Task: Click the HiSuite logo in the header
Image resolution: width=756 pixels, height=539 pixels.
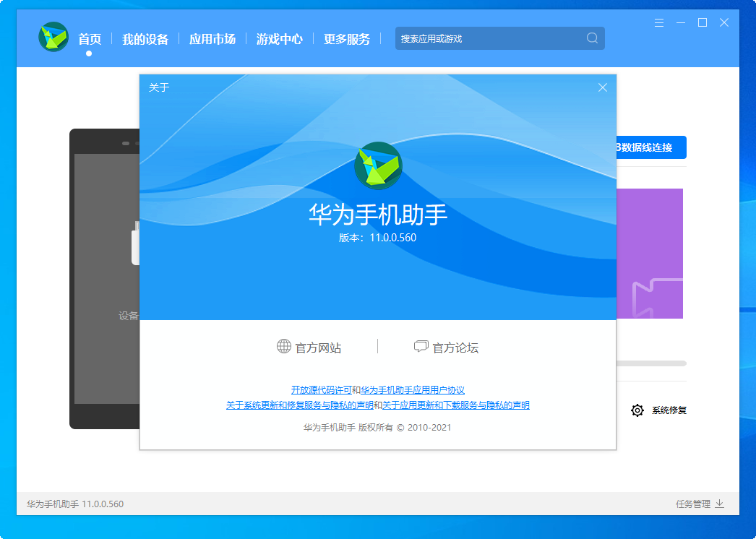Action: (x=53, y=37)
